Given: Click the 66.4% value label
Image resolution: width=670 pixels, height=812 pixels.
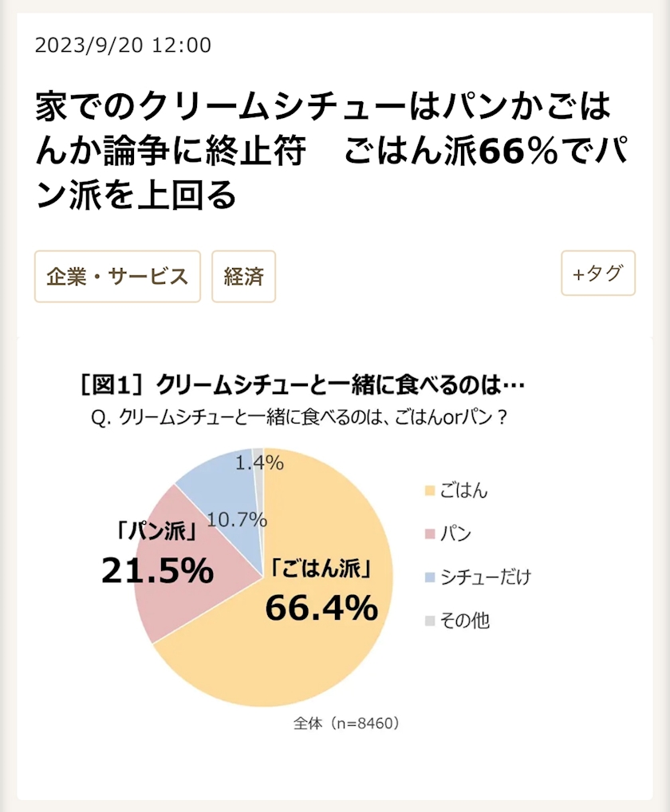Looking at the screenshot, I should point(321,609).
